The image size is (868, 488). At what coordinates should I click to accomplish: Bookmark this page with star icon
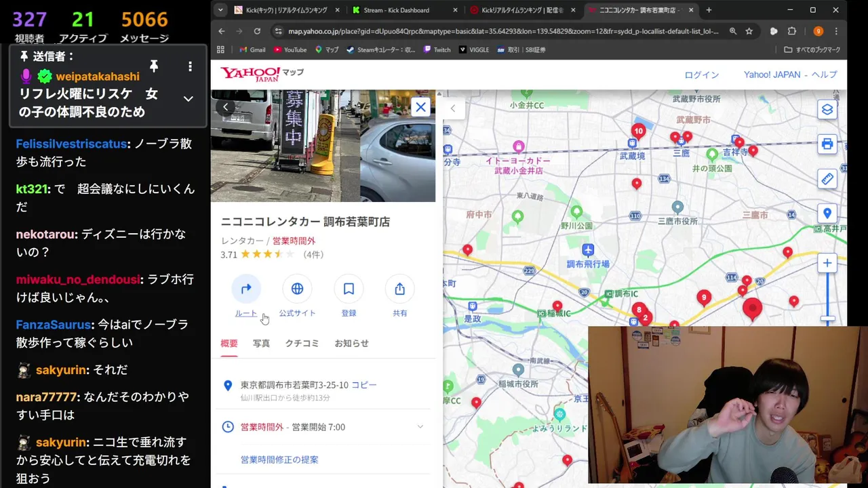(749, 31)
